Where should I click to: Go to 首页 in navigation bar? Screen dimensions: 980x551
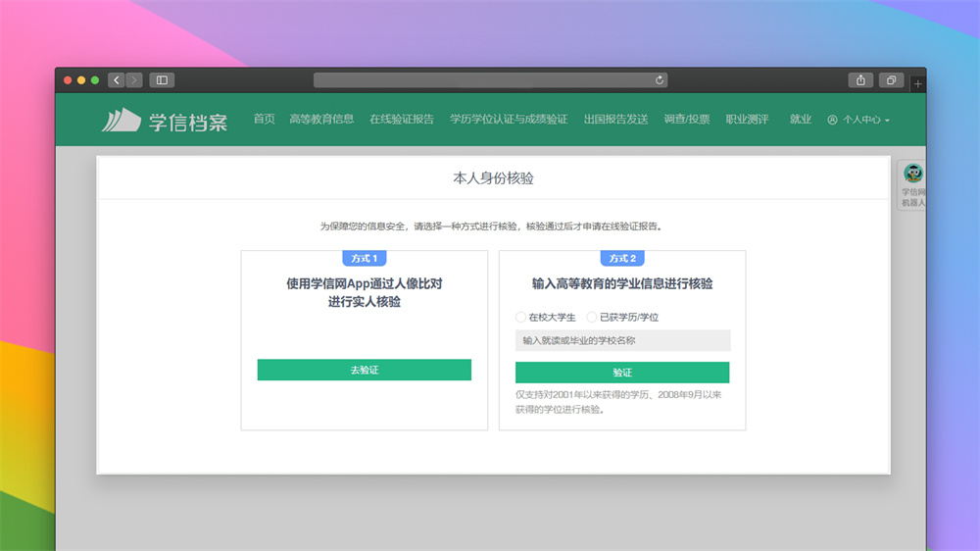tap(265, 120)
